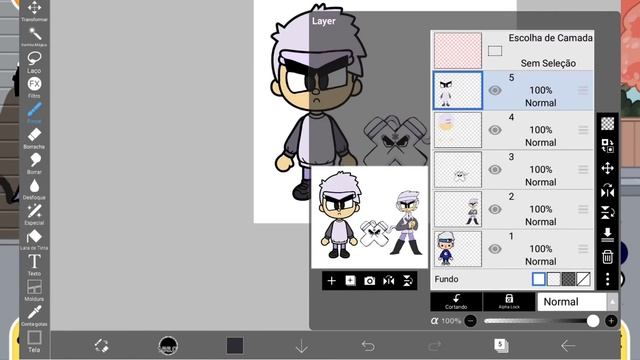
Task: Add a new layer with plus icon
Action: tap(331, 281)
